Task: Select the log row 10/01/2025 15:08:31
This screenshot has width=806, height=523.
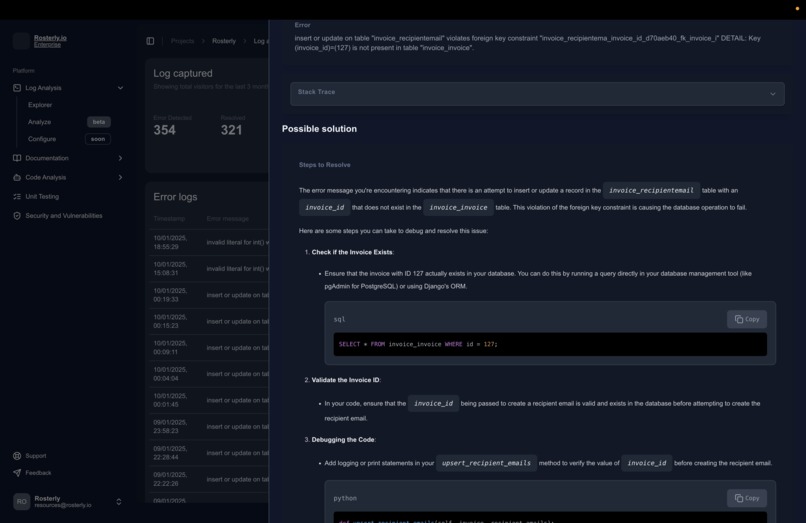Action: pyautogui.click(x=209, y=269)
